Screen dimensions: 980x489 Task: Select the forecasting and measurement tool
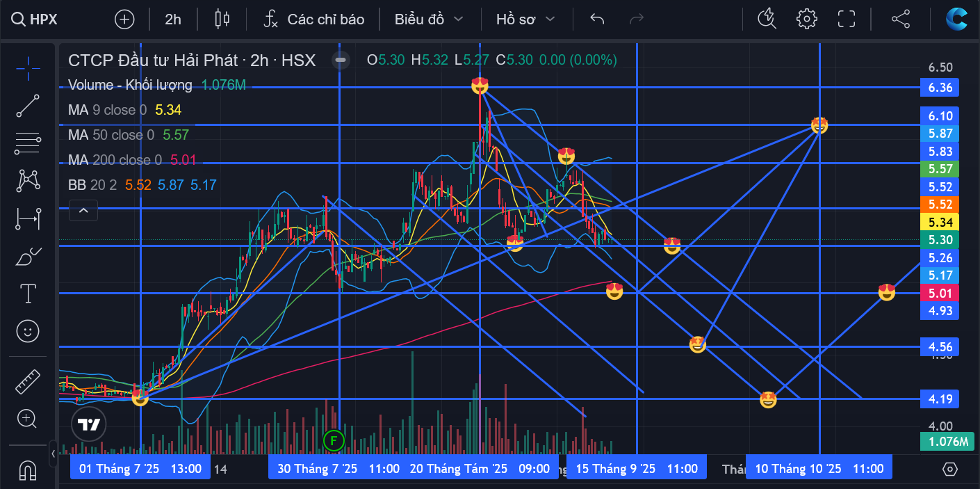coord(28,219)
